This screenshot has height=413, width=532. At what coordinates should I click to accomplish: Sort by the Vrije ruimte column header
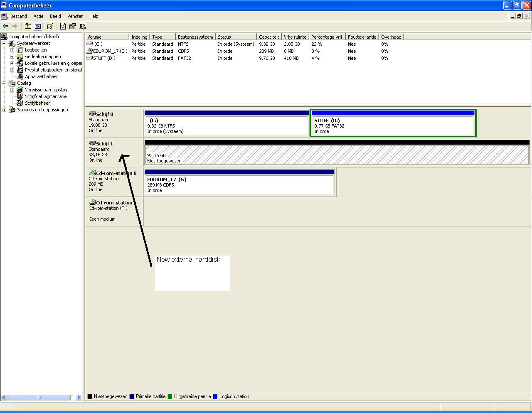(x=295, y=37)
